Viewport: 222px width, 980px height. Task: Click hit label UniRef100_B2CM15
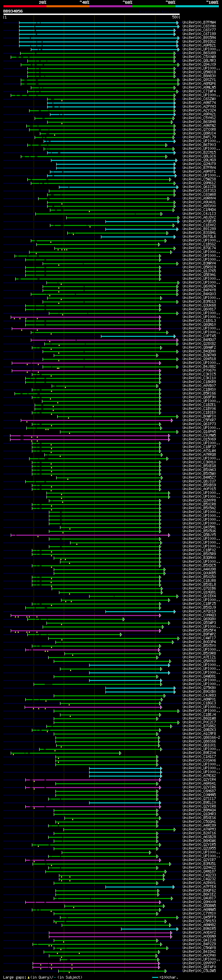click(199, 153)
